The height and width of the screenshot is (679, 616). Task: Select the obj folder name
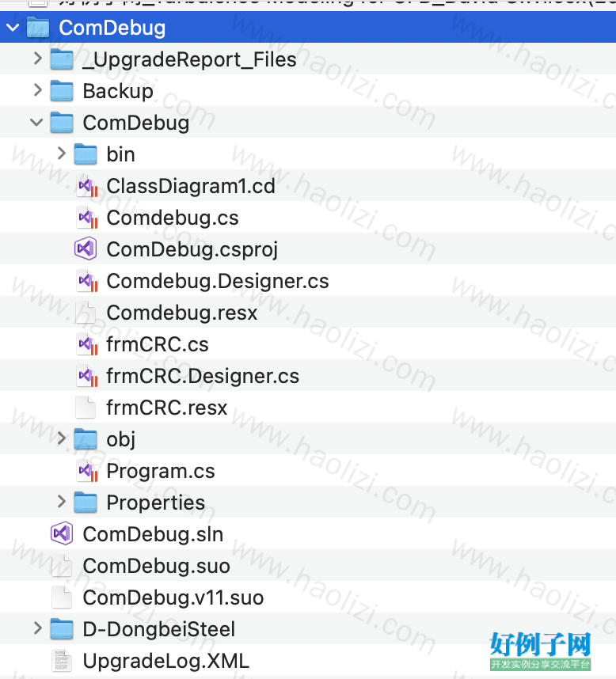pyautogui.click(x=121, y=440)
